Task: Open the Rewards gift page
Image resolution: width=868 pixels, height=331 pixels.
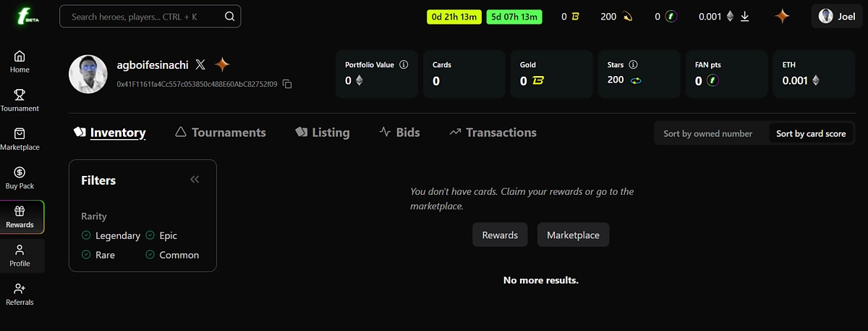Action: 22,217
